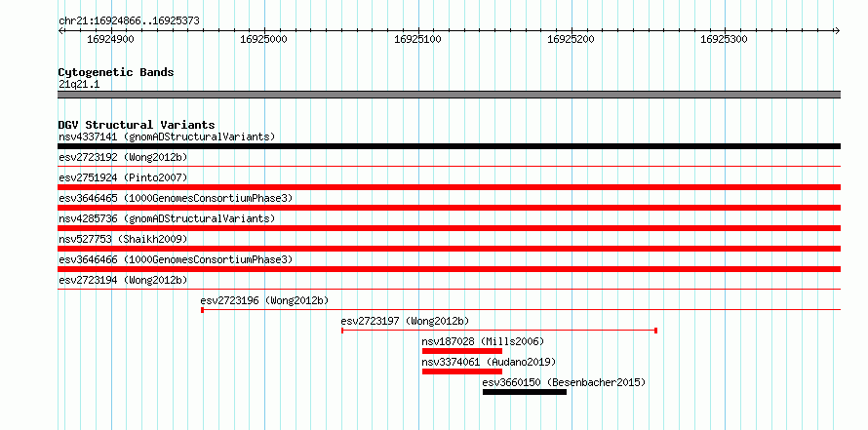The width and height of the screenshot is (868, 430).
Task: Click the DGV Structural Variants track title
Action: (x=137, y=125)
